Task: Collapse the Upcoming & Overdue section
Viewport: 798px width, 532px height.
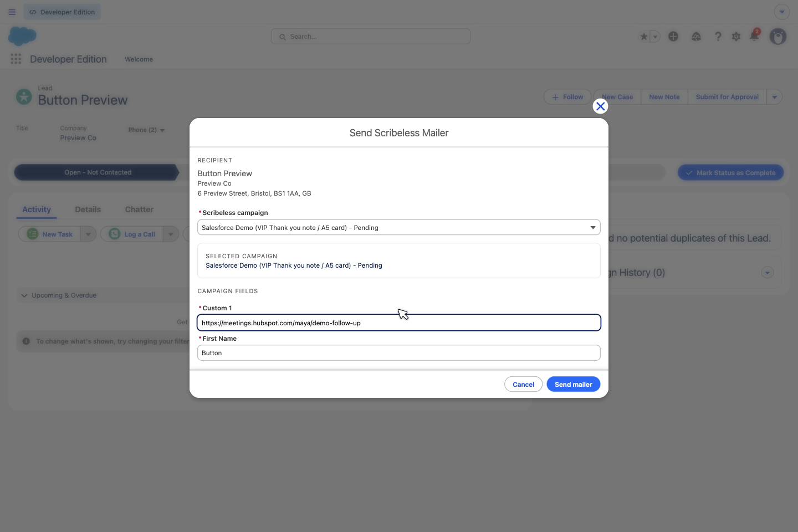Action: pyautogui.click(x=24, y=295)
